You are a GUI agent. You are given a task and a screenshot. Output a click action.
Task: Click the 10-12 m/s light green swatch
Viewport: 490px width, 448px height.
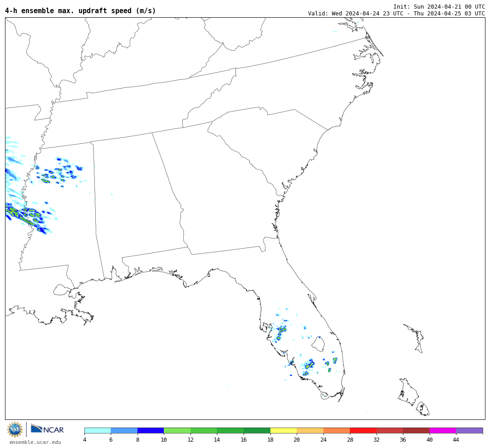click(x=177, y=431)
